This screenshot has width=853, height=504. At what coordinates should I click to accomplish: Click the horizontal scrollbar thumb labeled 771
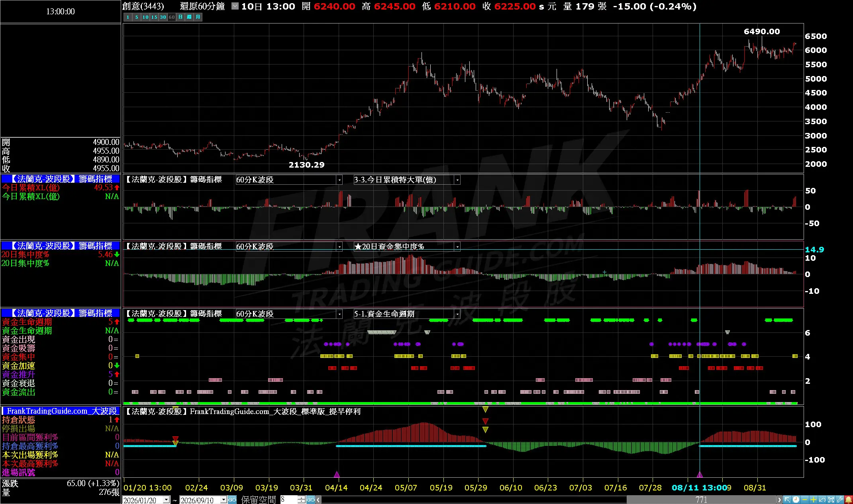[x=701, y=500]
